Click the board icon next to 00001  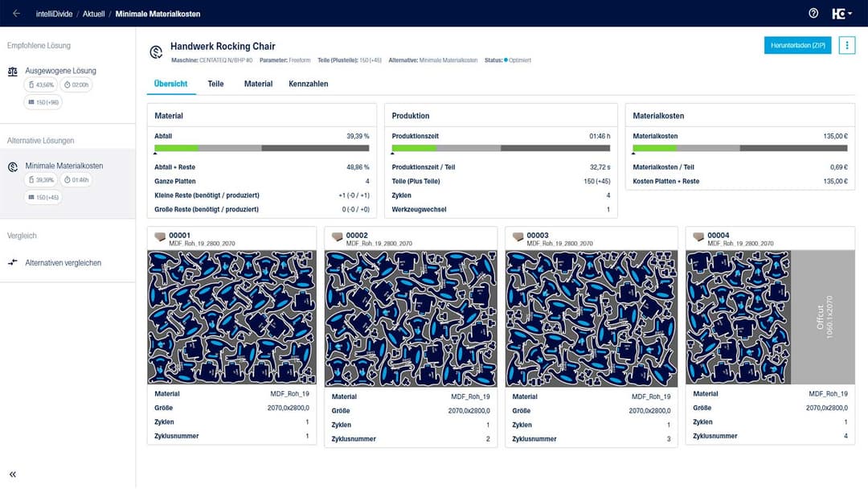click(160, 237)
